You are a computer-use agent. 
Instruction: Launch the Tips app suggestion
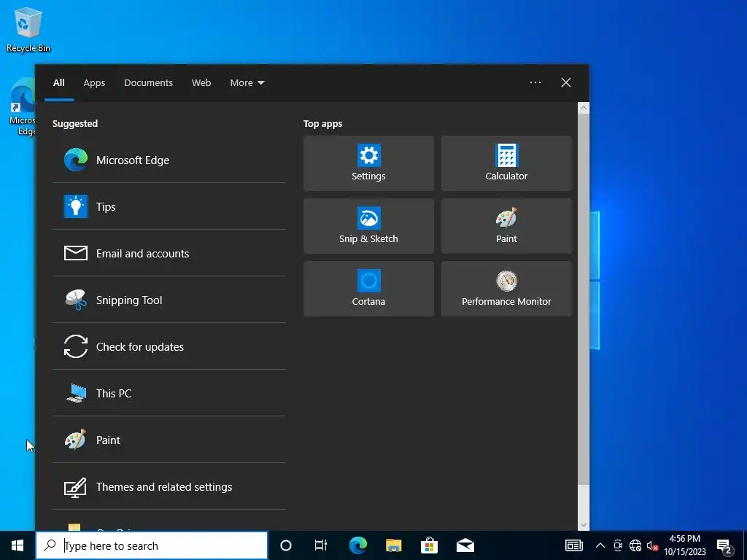tap(169, 206)
